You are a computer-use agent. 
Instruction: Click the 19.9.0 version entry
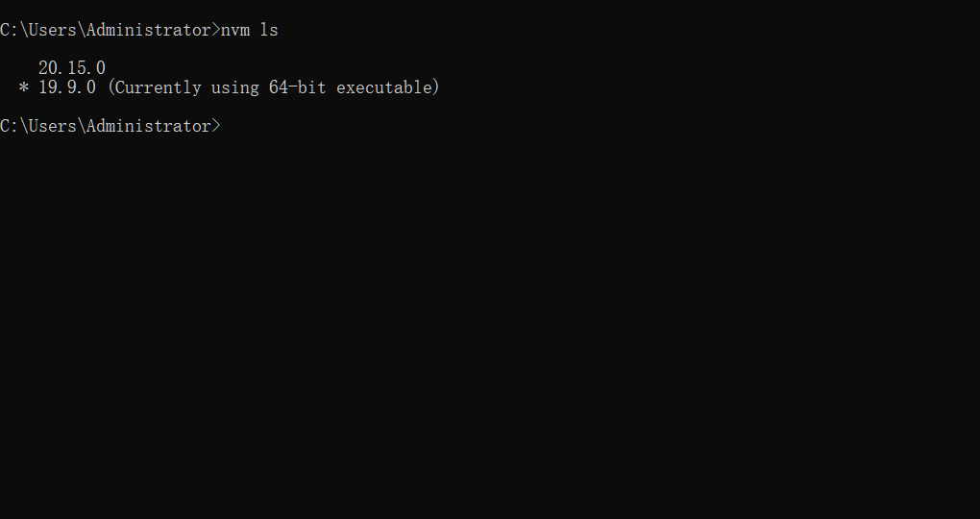point(67,87)
